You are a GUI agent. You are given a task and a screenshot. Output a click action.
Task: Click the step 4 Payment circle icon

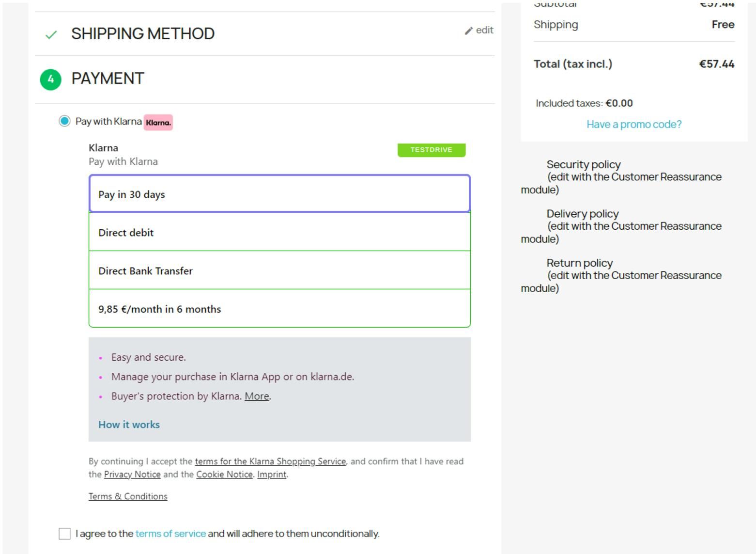51,79
